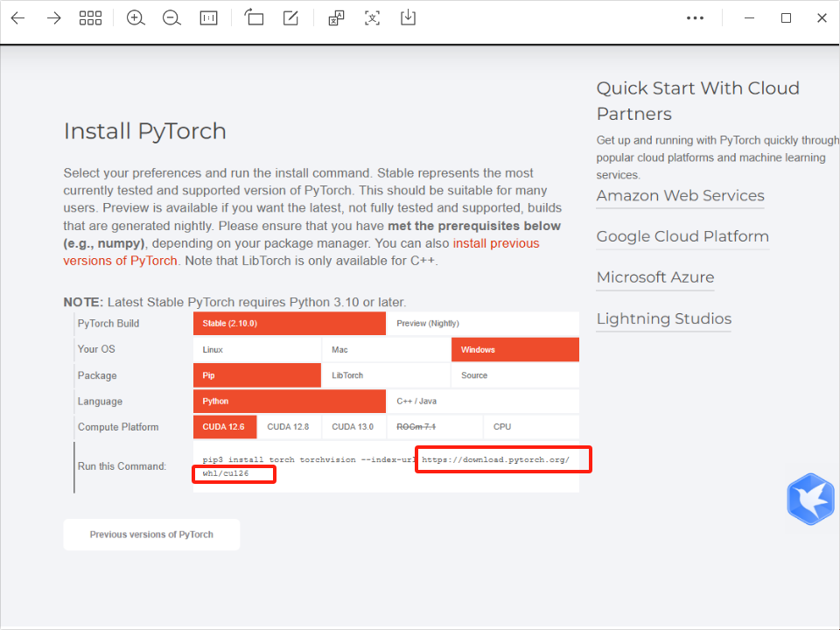
Task: Zoom out with the magnifier minus icon
Action: pos(171,18)
